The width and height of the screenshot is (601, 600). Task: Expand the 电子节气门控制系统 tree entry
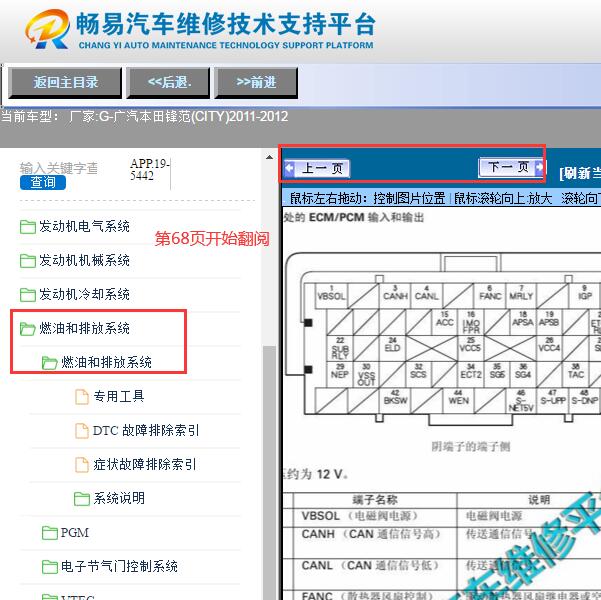[119, 566]
